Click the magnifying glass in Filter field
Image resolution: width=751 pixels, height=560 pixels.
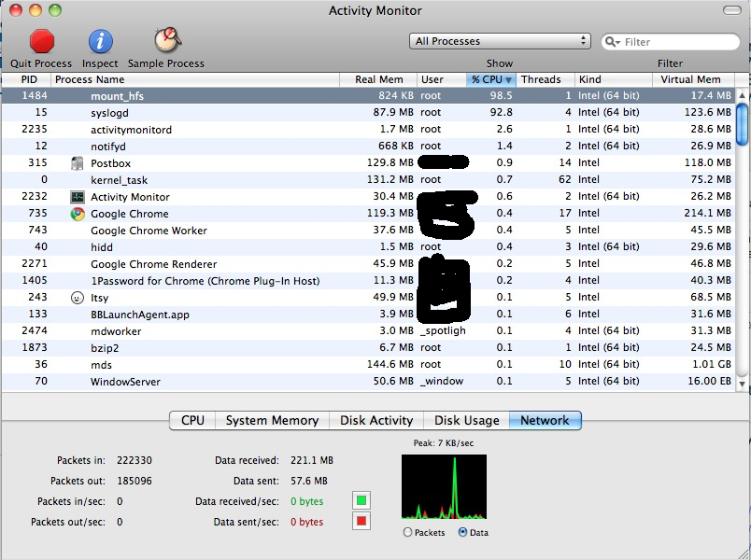pyautogui.click(x=613, y=42)
